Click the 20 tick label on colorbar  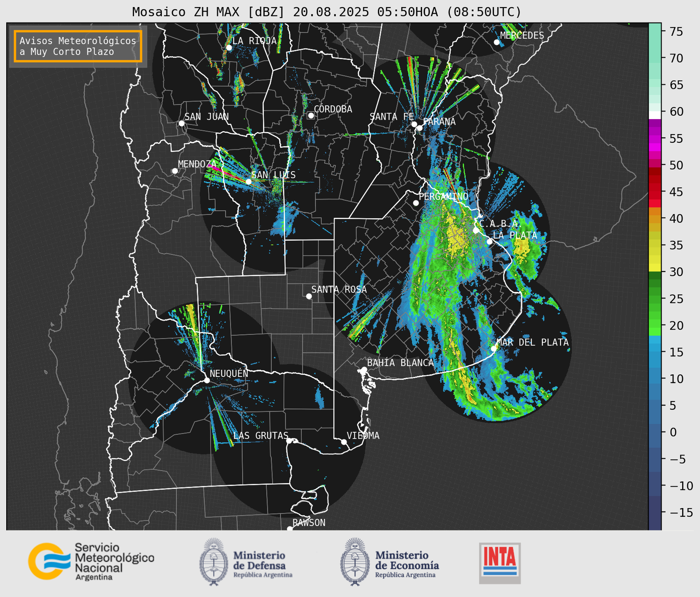pyautogui.click(x=676, y=325)
